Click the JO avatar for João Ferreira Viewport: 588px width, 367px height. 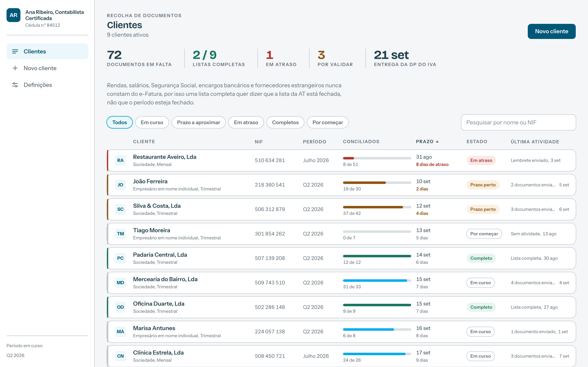pos(120,185)
